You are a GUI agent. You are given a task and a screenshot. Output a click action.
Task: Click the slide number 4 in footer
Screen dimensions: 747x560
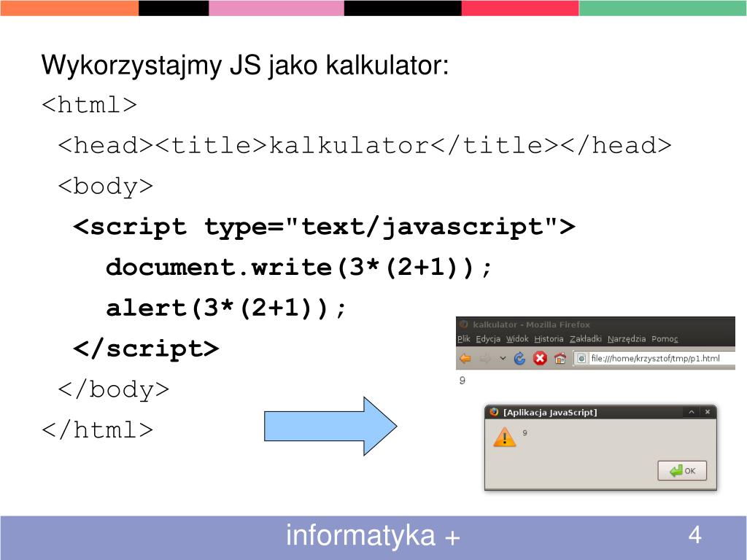click(695, 534)
